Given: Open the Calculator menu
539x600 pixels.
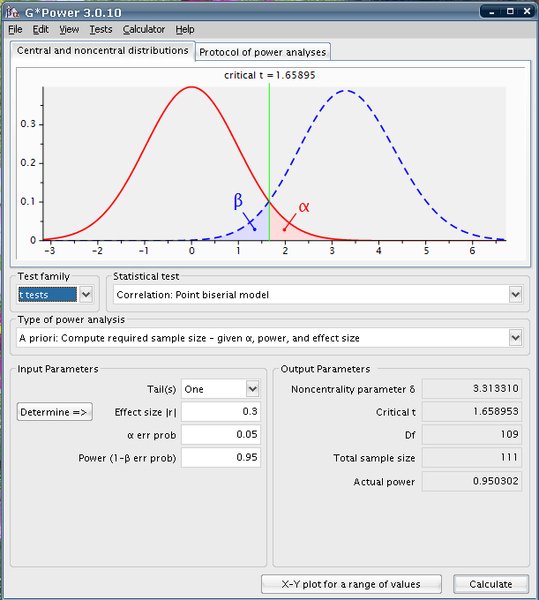Looking at the screenshot, I should click(x=144, y=29).
